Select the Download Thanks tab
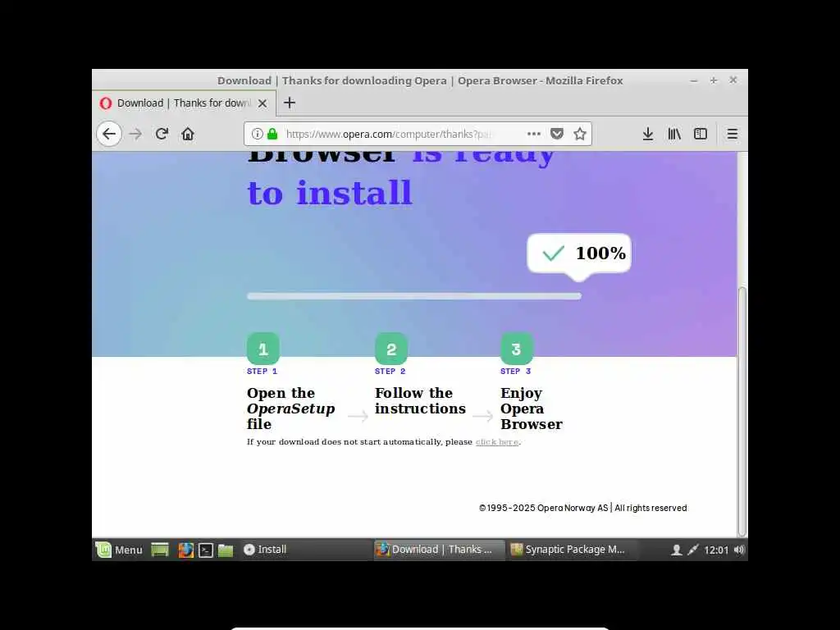Image resolution: width=840 pixels, height=630 pixels. click(185, 103)
